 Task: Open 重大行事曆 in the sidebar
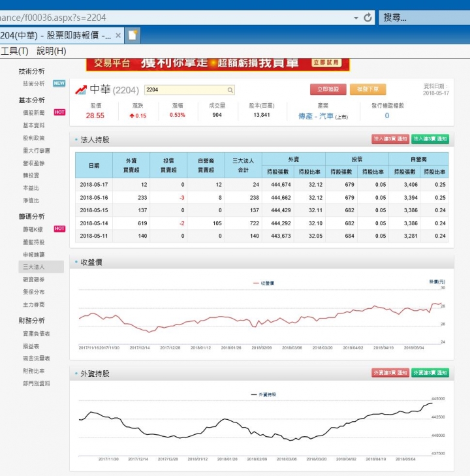[x=37, y=151]
